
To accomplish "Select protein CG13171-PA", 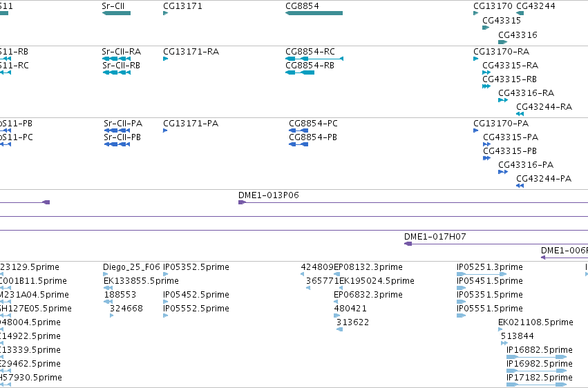I will coord(191,123).
